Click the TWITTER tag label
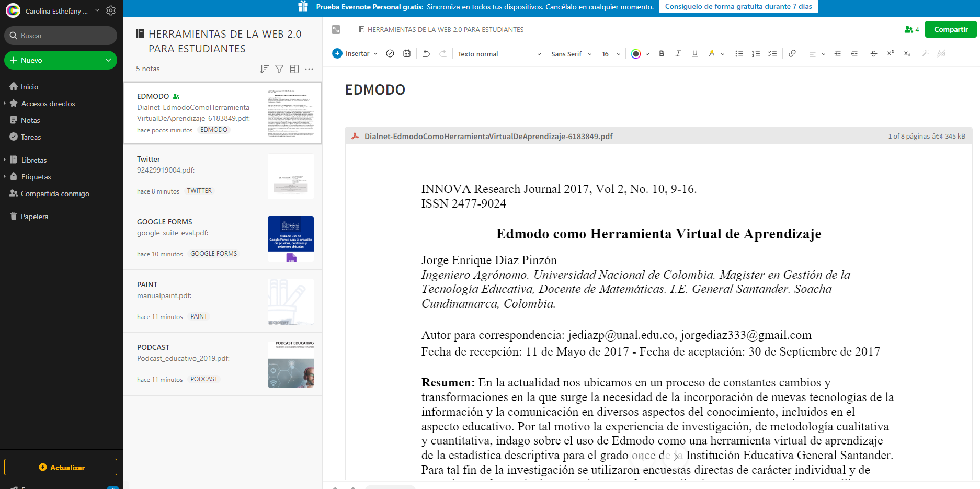The image size is (980, 489). pos(200,191)
